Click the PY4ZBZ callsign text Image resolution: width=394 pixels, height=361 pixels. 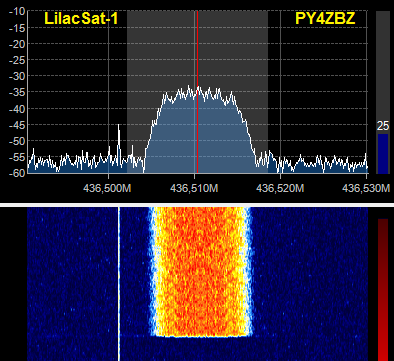coord(325,18)
